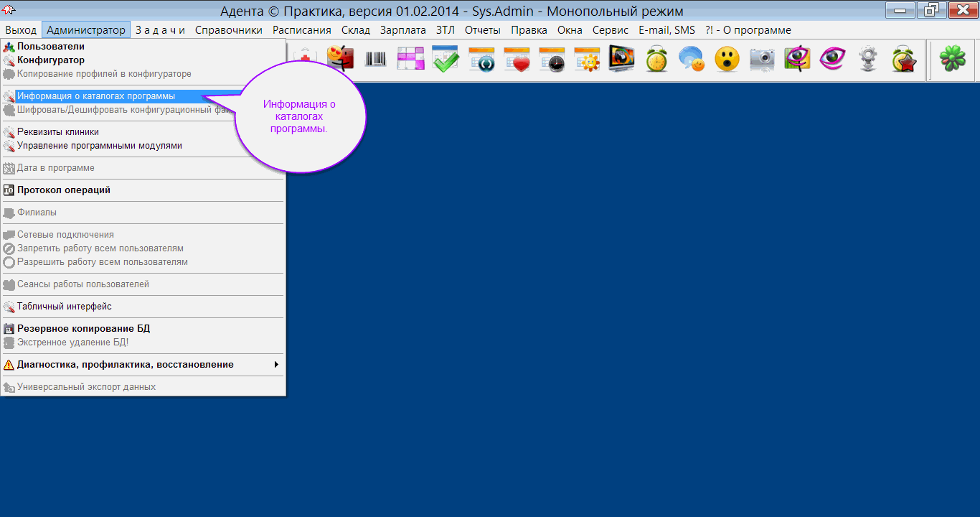Image resolution: width=980 pixels, height=517 pixels.
Task: Click the green ICQ flower icon
Action: point(953,60)
